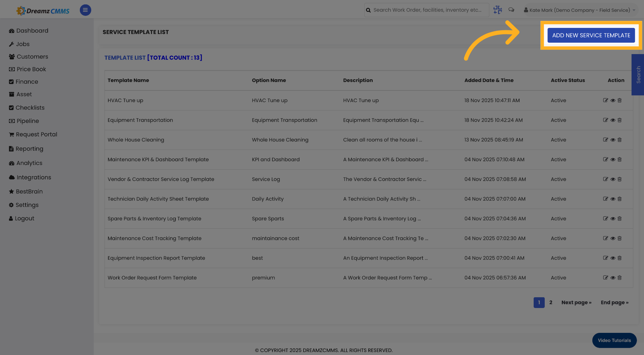Delete Equipment Inspection Report Template
This screenshot has width=644, height=355.
coord(620,258)
